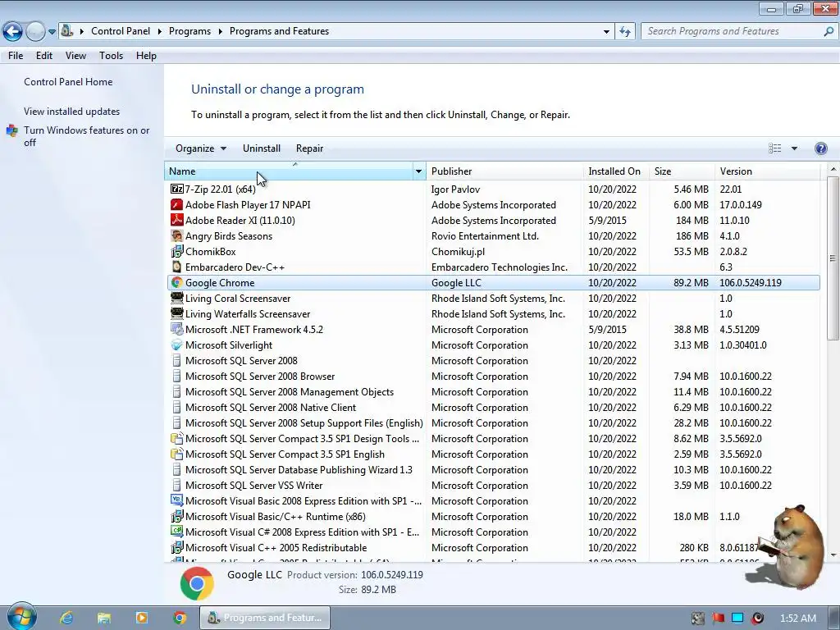Click the Programs breadcrumb
The height and width of the screenshot is (630, 840).
[x=189, y=31]
